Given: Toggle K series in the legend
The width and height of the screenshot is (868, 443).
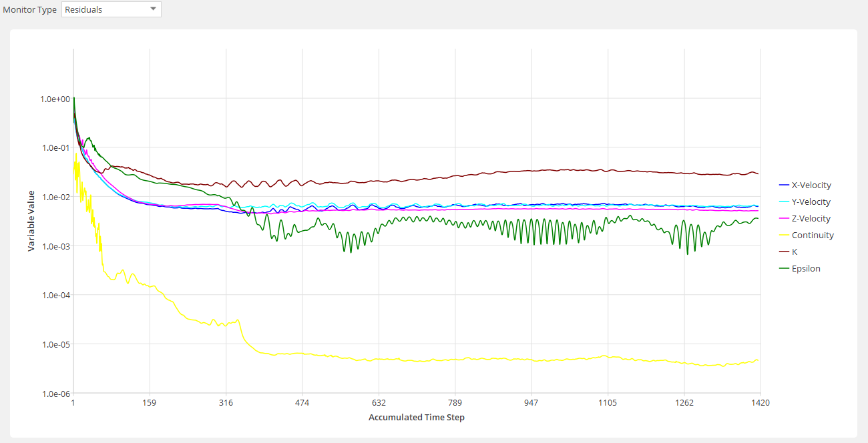Looking at the screenshot, I should coord(789,252).
